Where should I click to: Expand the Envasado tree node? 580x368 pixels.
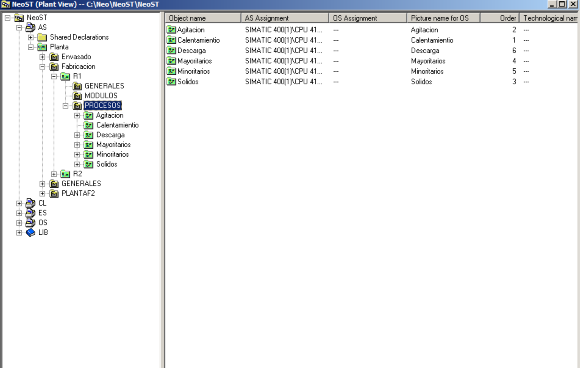pos(42,57)
